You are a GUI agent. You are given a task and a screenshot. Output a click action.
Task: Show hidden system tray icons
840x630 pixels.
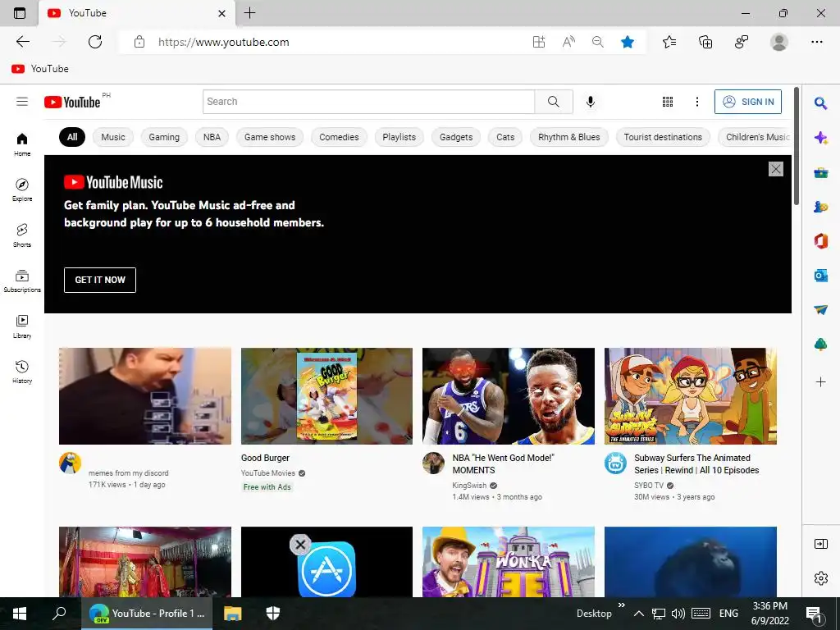638,614
